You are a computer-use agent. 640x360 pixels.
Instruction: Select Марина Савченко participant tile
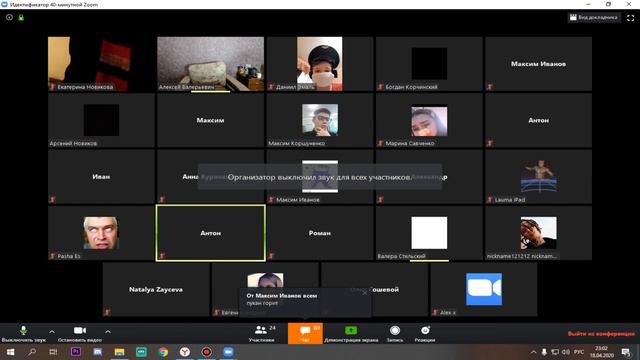click(429, 120)
